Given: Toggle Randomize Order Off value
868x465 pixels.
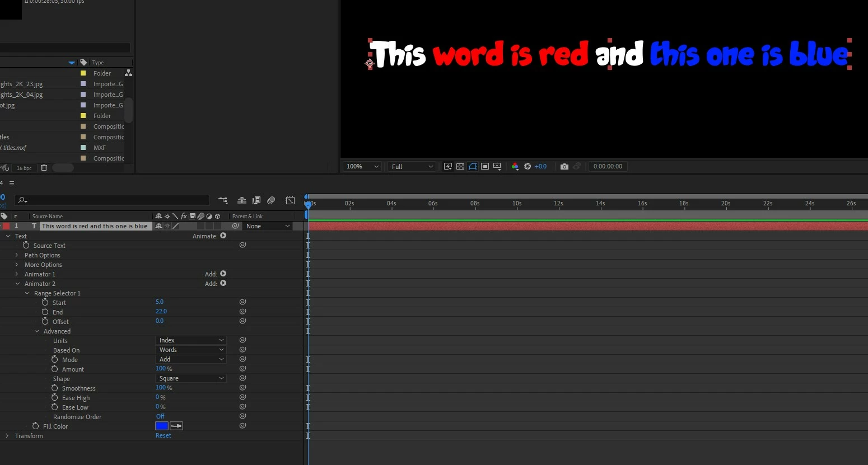Looking at the screenshot, I should pyautogui.click(x=160, y=416).
